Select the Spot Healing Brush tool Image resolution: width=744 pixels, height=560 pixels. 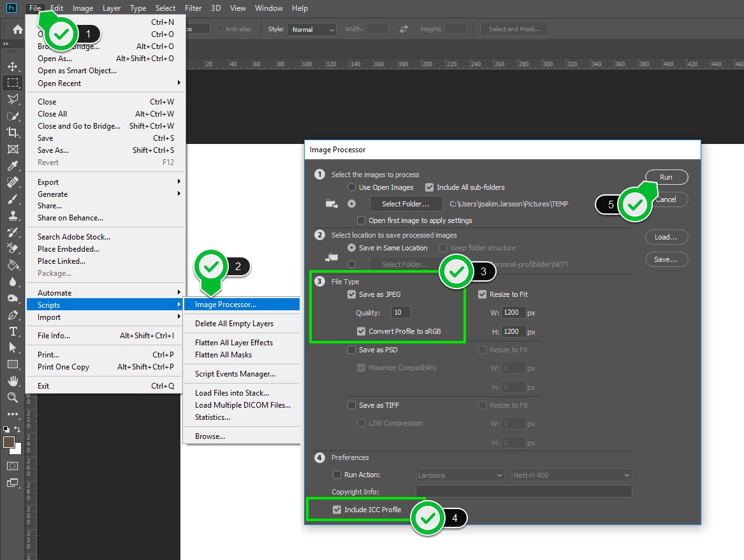13,182
